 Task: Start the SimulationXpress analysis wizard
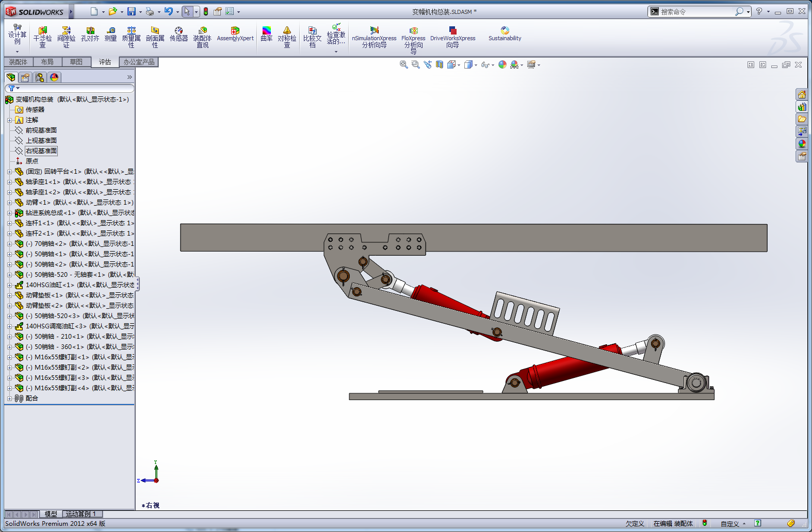tap(374, 37)
